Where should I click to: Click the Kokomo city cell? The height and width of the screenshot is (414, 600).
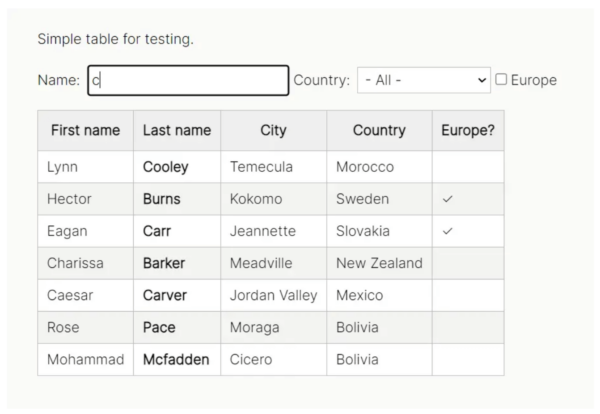[x=273, y=199]
